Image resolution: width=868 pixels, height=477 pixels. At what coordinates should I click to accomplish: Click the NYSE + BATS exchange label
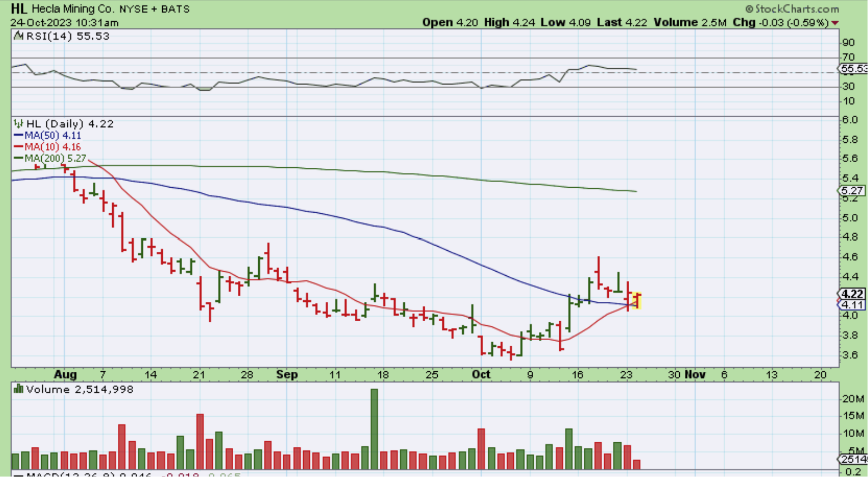[154, 9]
